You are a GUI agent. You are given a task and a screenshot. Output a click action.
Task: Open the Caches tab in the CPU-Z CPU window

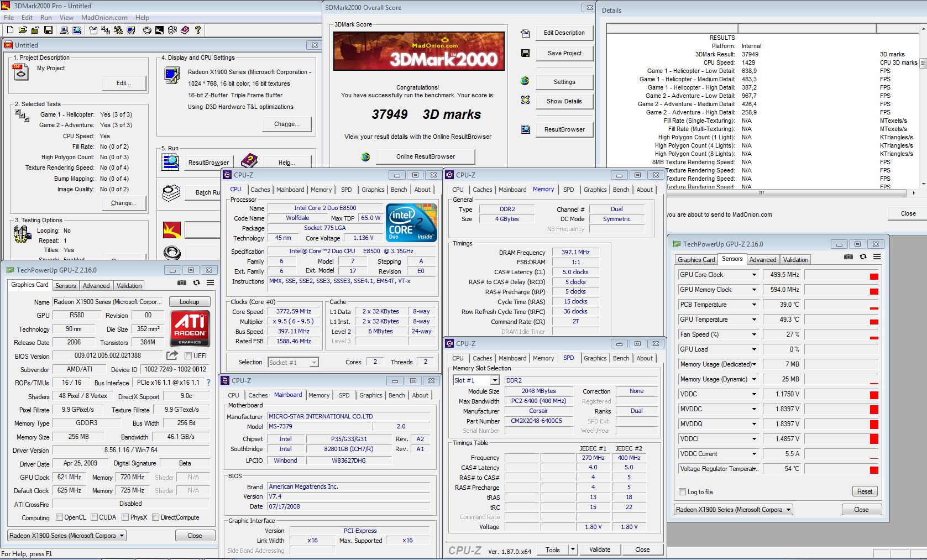point(260,190)
